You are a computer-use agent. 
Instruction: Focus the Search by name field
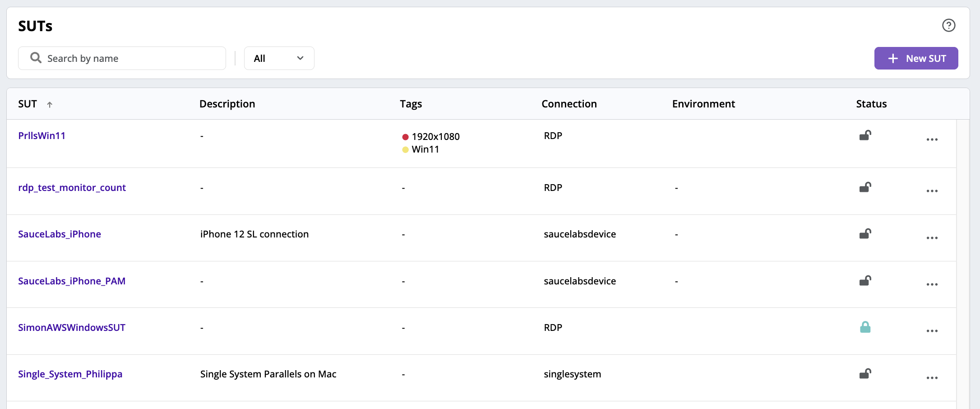pyautogui.click(x=131, y=58)
